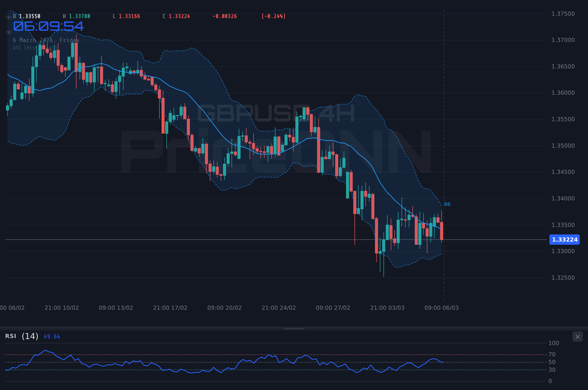Click the RSI scale label 100
The height and width of the screenshot is (390, 588).
pos(554,343)
